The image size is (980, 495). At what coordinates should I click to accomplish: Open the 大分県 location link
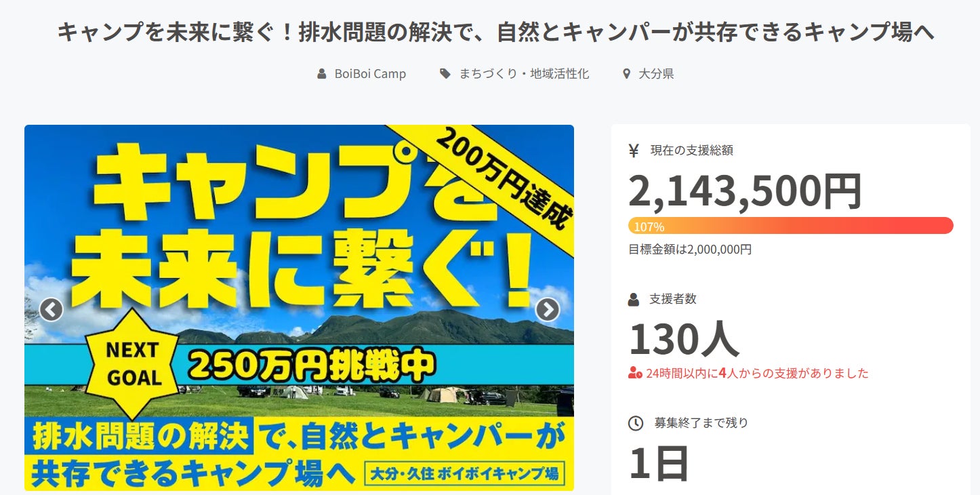click(656, 74)
